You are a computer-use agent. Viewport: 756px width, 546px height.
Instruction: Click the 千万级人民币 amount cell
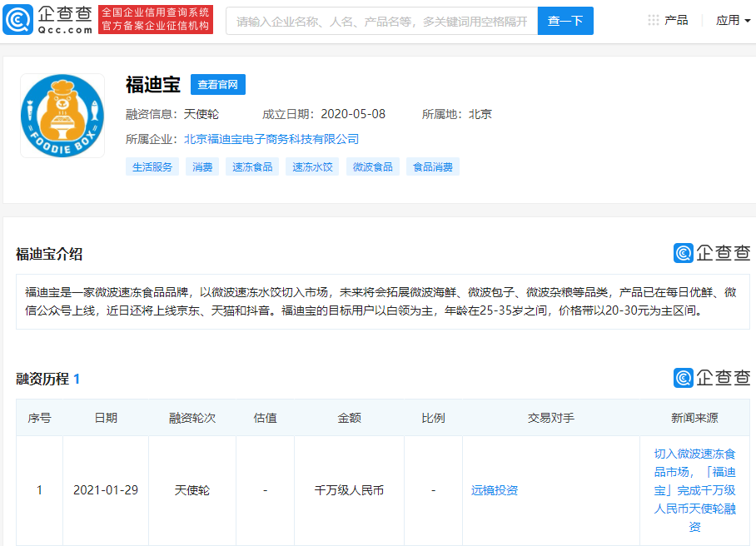coord(349,490)
